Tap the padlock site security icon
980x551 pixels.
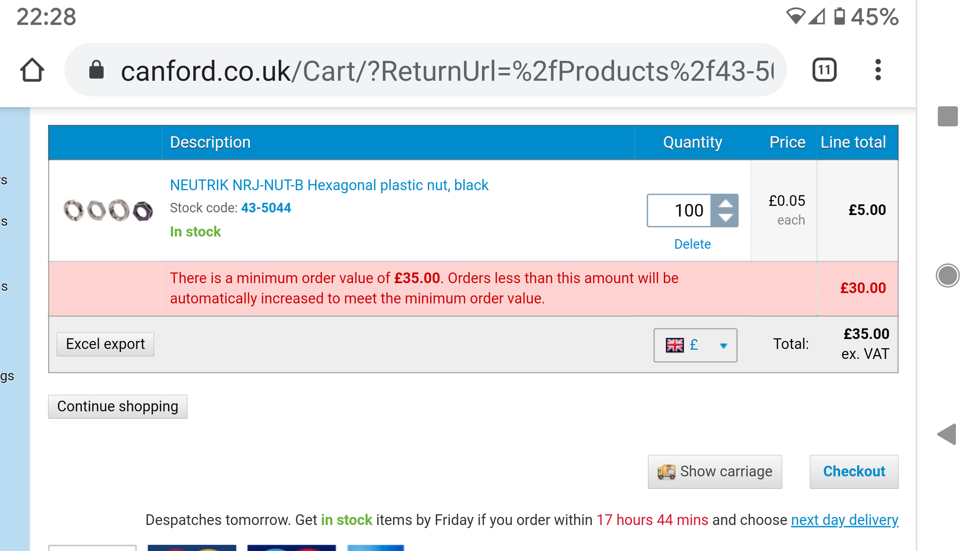[97, 70]
